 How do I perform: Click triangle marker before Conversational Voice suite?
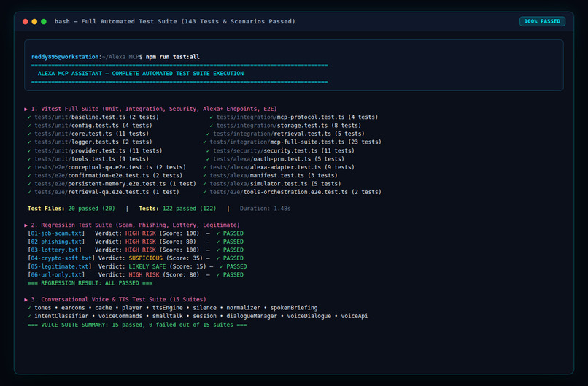click(x=26, y=299)
